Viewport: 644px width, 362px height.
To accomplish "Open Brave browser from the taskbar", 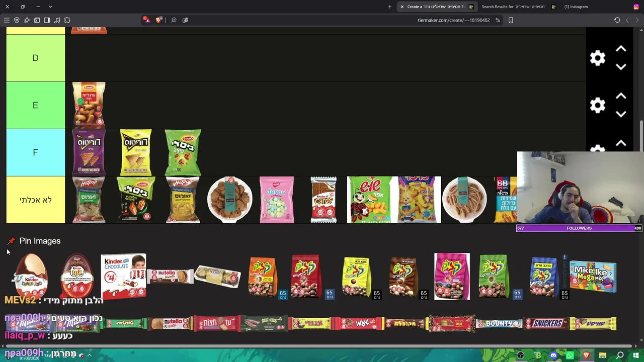I will tap(586, 355).
